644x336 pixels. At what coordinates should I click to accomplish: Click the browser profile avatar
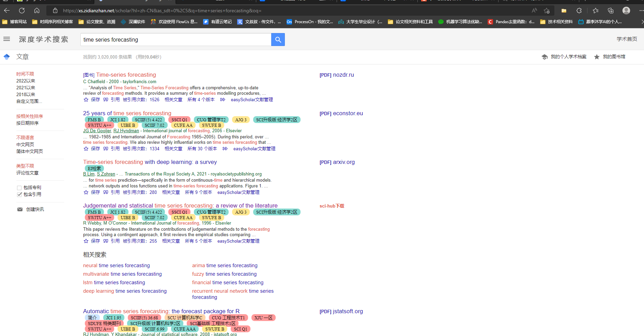coord(626,11)
